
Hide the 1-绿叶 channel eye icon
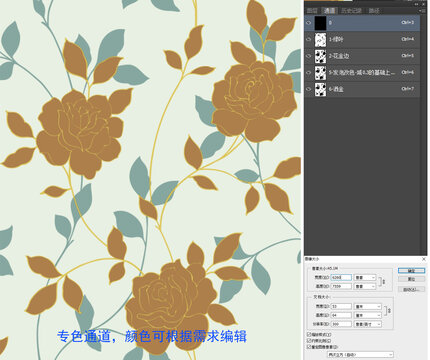pyautogui.click(x=309, y=39)
